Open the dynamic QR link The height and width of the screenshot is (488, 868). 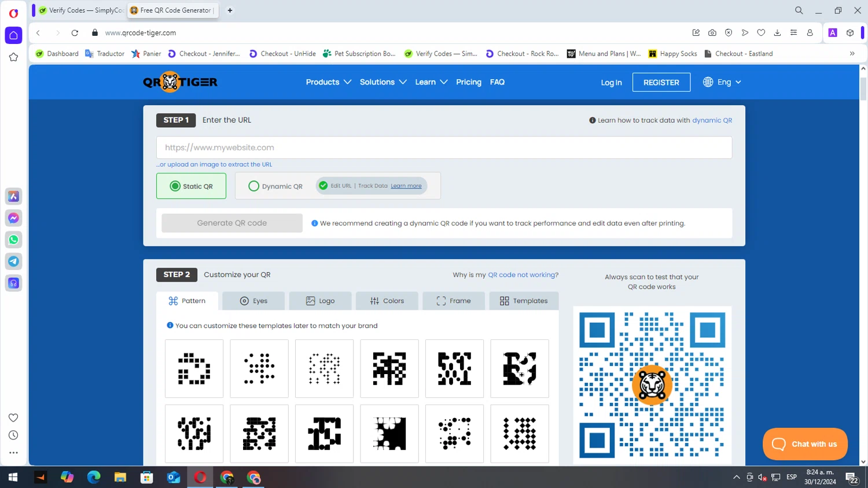pos(712,120)
